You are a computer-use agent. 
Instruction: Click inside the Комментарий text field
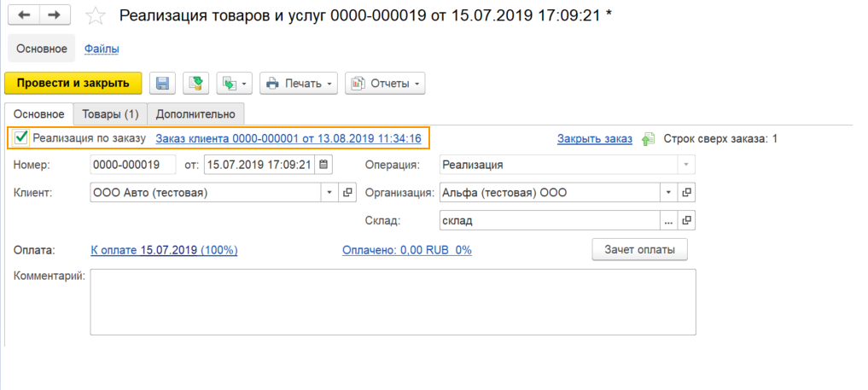coord(393,302)
